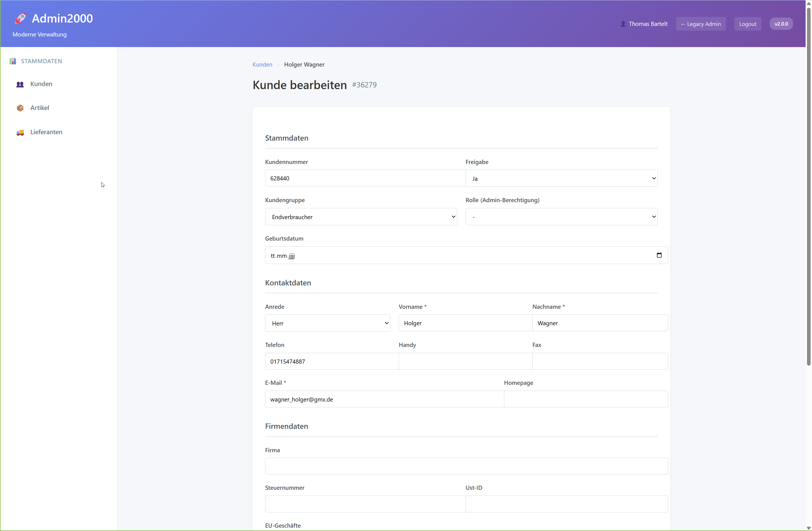Viewport: 812px width, 531px height.
Task: Click the Kunden people icon in sidebar
Action: tap(20, 84)
